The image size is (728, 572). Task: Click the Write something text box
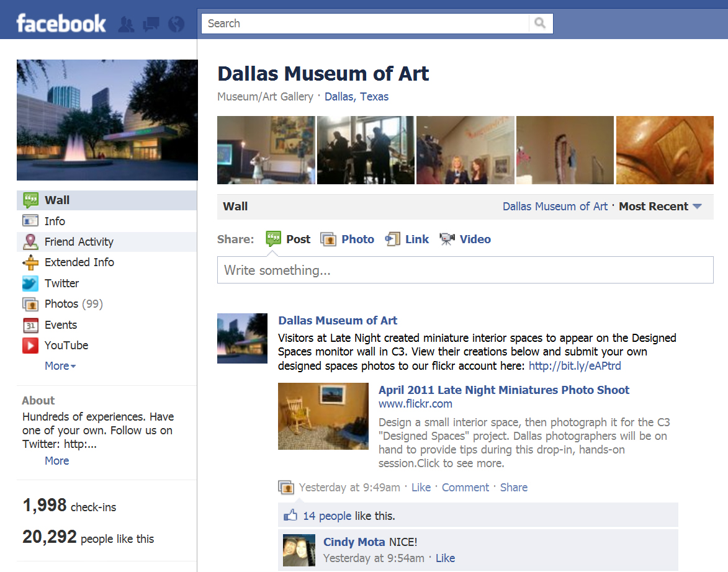[465, 270]
